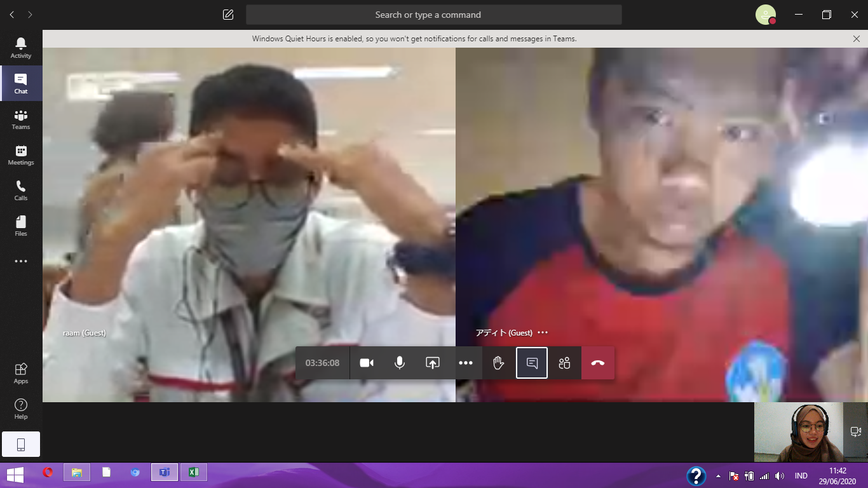Open the blank document taskbar icon
Screen dimensions: 868x488
[106, 472]
